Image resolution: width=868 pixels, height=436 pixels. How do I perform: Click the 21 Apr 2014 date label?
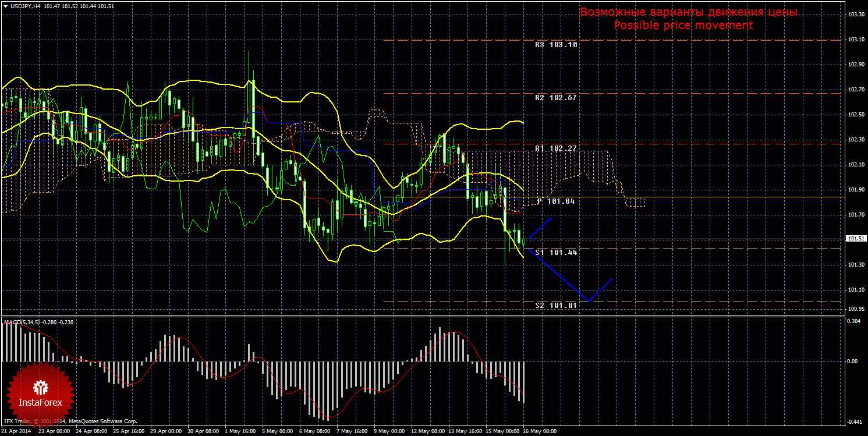point(16,431)
